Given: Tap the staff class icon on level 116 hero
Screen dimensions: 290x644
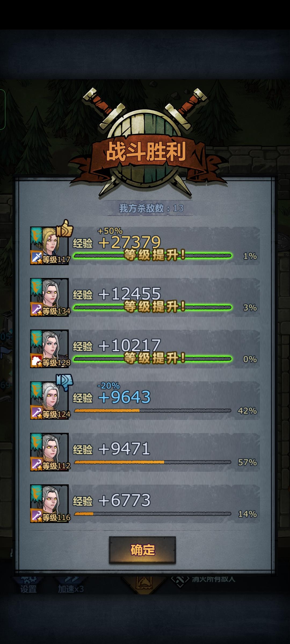Looking at the screenshot, I should pos(37,515).
